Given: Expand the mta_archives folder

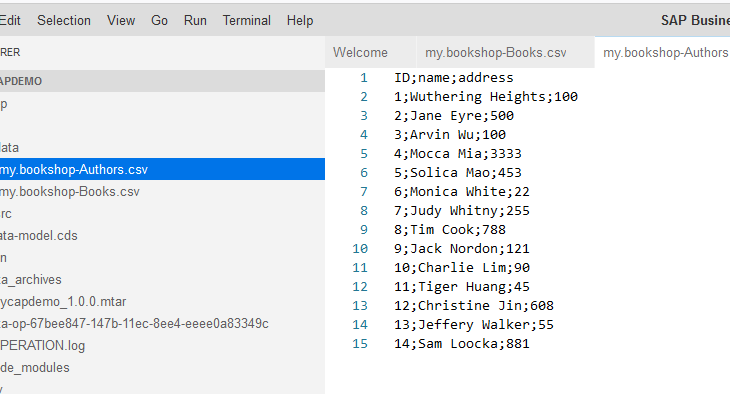Looking at the screenshot, I should click(162, 279).
